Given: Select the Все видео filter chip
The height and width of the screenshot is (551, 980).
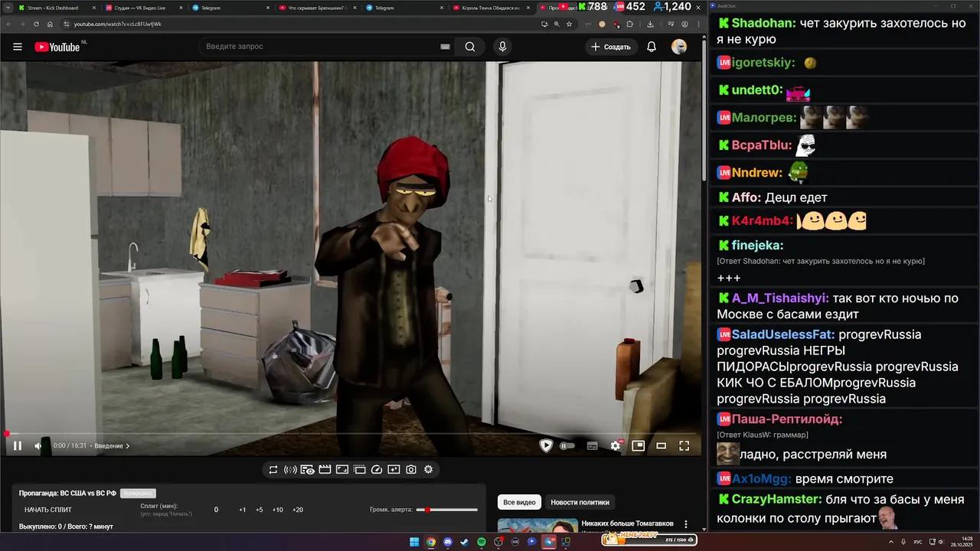Looking at the screenshot, I should point(519,502).
